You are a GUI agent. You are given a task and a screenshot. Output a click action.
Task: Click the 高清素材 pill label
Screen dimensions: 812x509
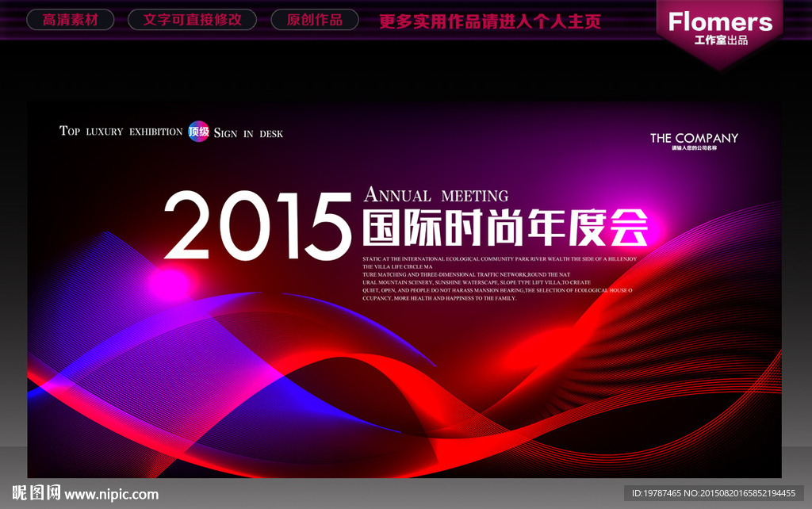tap(71, 20)
